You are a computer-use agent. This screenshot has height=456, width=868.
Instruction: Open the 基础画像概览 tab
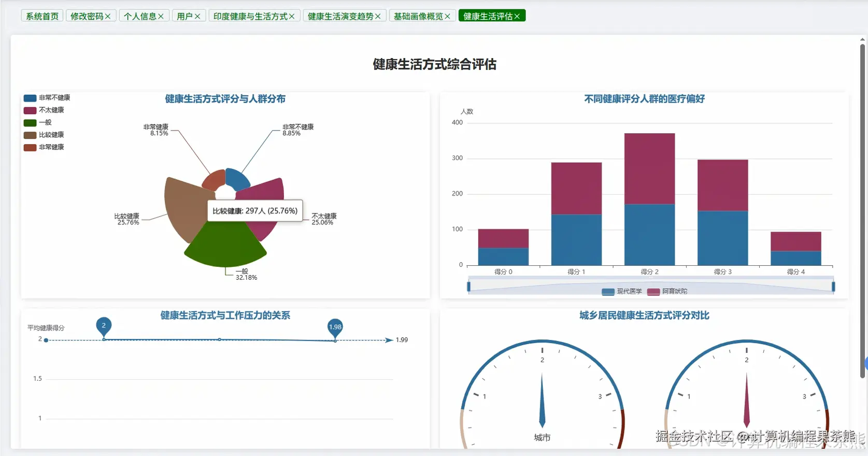click(x=418, y=16)
